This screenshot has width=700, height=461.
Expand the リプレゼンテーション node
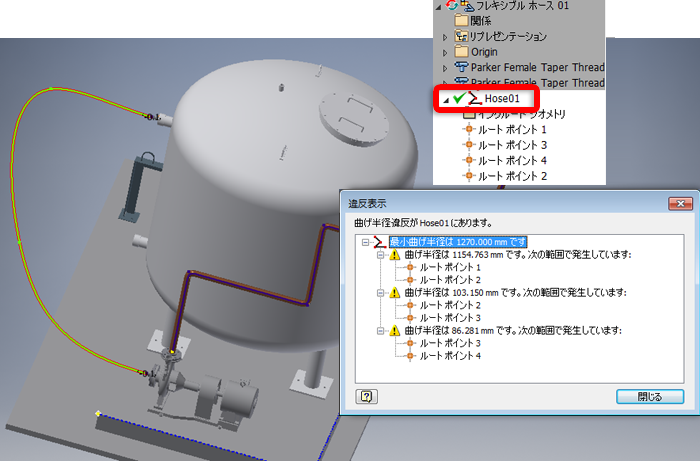(x=445, y=37)
